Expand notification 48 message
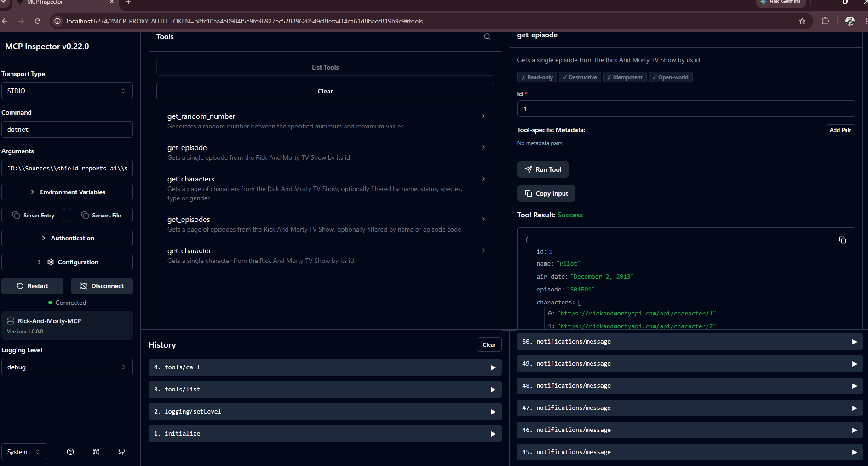Image resolution: width=868 pixels, height=466 pixels. 690,386
